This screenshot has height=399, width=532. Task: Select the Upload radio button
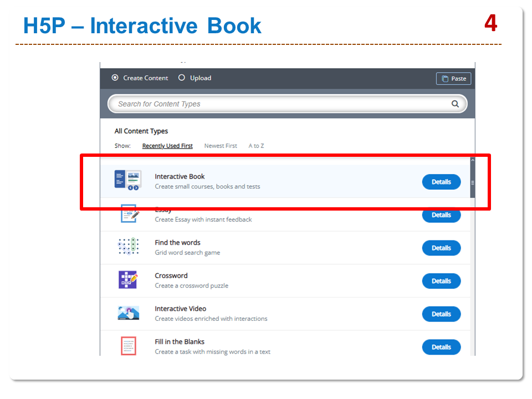pyautogui.click(x=182, y=78)
